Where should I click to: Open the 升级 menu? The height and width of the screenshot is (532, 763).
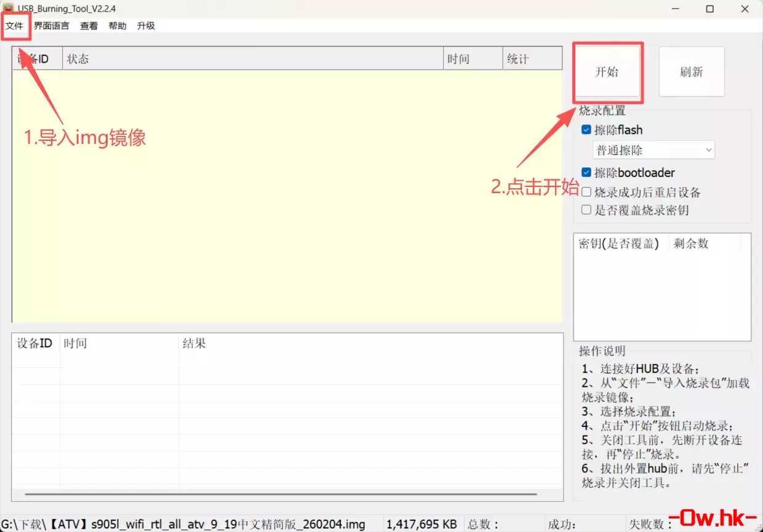point(146,26)
